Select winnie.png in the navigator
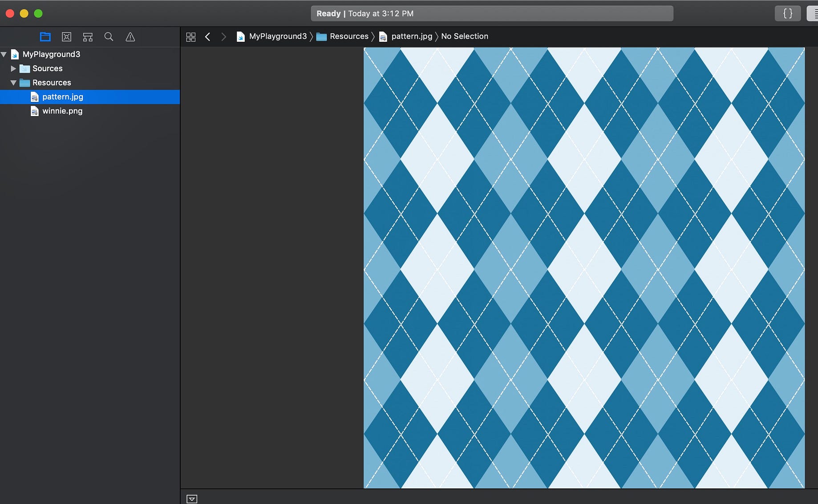 coord(90,111)
